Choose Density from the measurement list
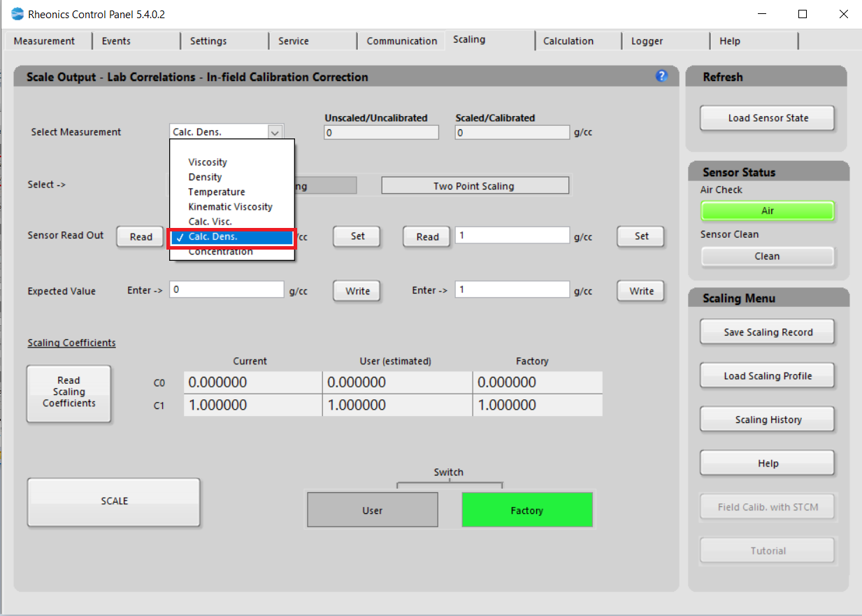Image resolution: width=862 pixels, height=616 pixels. [x=205, y=177]
